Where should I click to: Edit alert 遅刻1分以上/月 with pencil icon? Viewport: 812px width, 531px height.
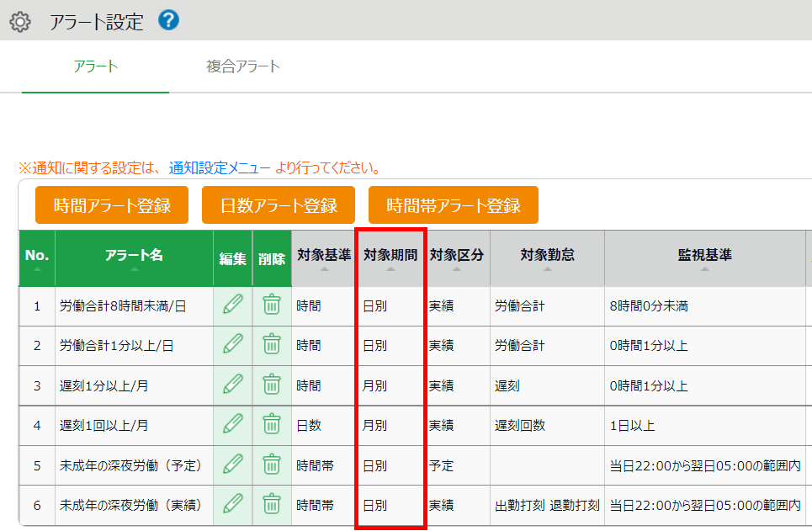coord(233,385)
